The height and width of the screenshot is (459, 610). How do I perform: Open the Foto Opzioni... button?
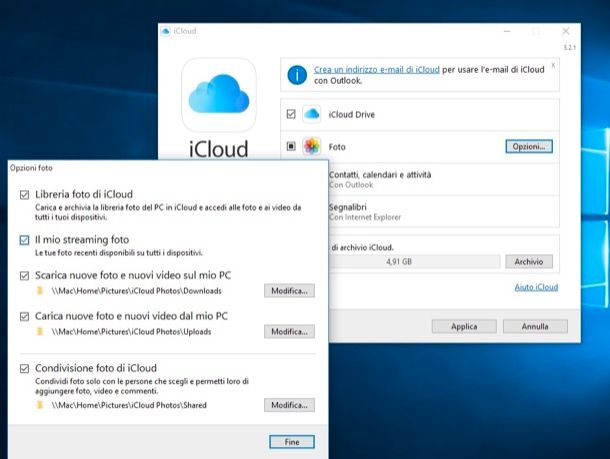coord(528,146)
